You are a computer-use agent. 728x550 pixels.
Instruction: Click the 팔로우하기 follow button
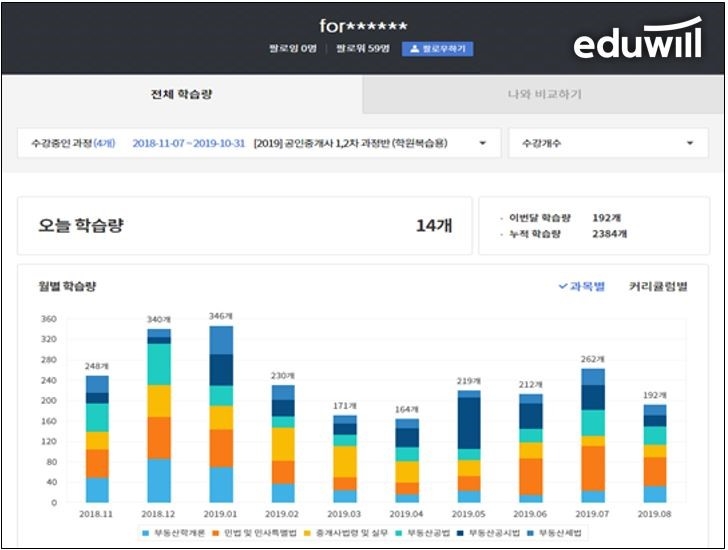[437, 49]
